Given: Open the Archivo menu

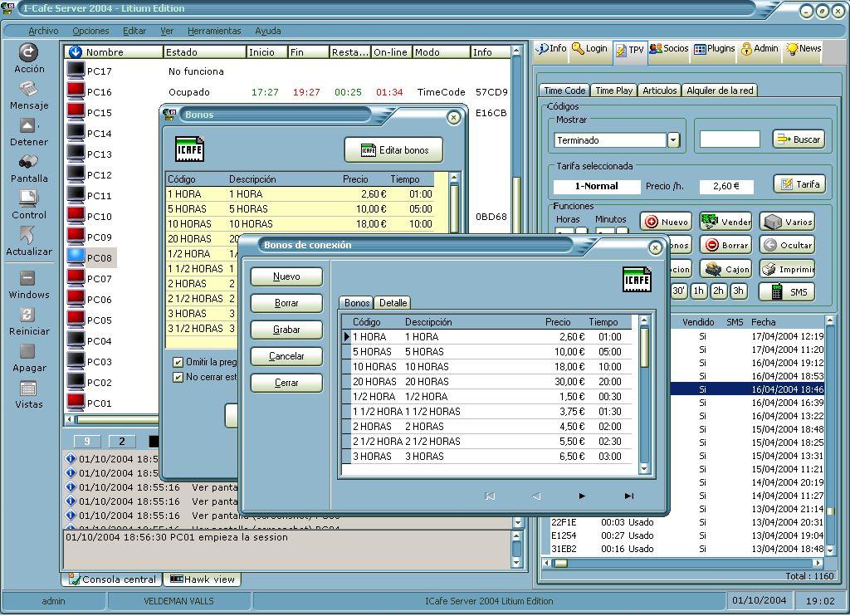Looking at the screenshot, I should coord(43,31).
